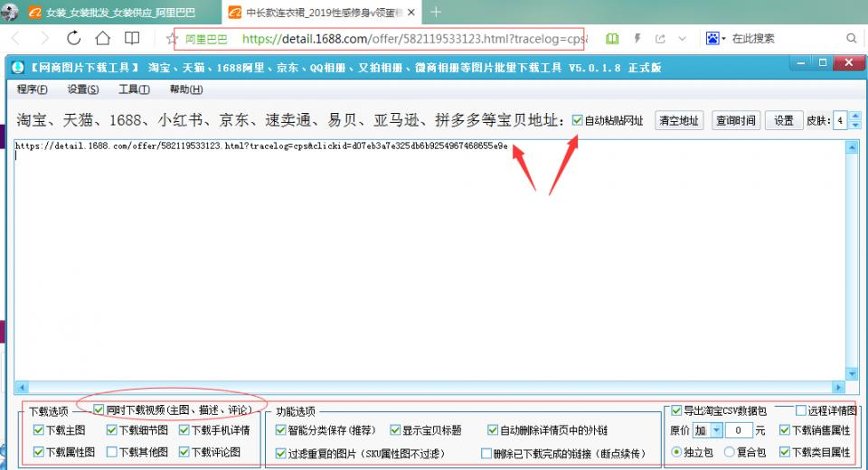
Task: Open a new browser tab with plus
Action: [436, 12]
